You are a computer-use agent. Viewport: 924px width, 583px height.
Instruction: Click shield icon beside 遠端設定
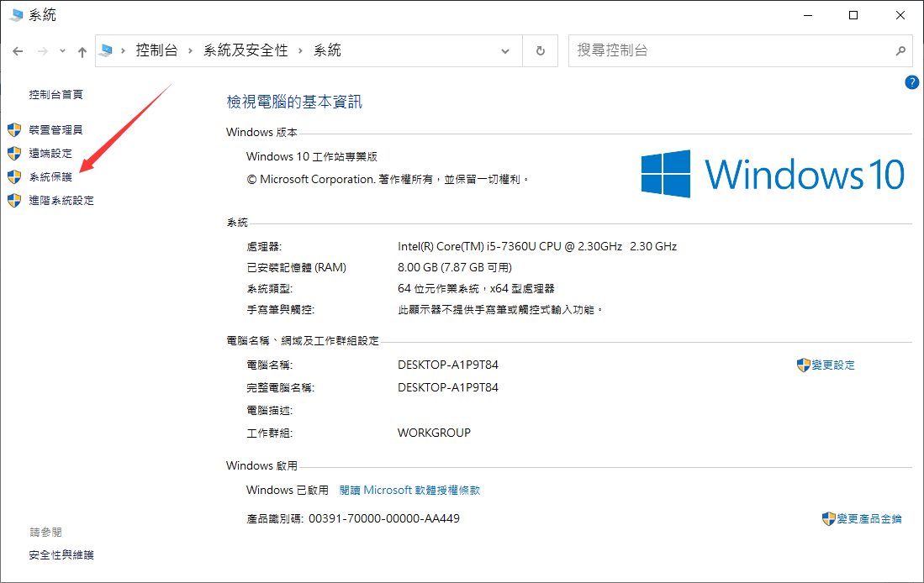(14, 153)
